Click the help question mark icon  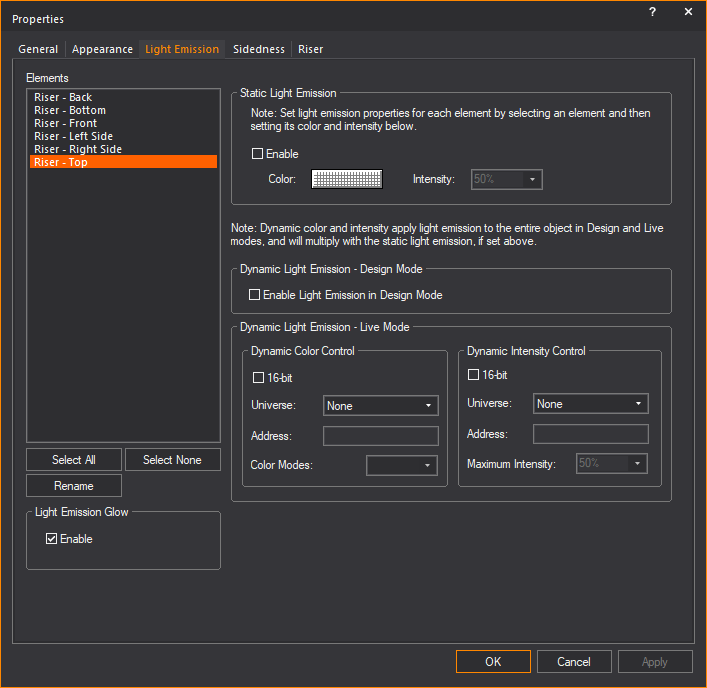(x=652, y=12)
